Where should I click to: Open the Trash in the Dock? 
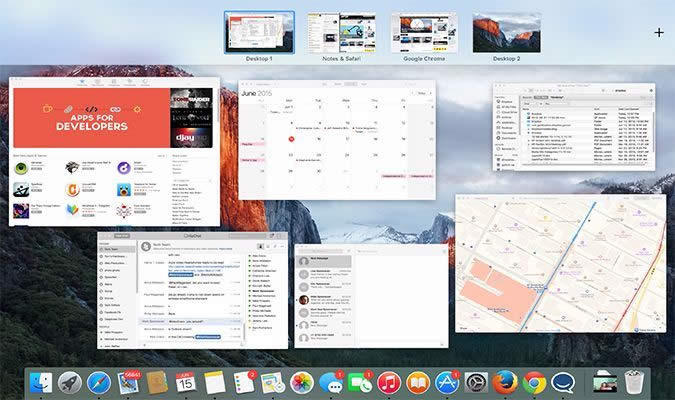point(634,382)
